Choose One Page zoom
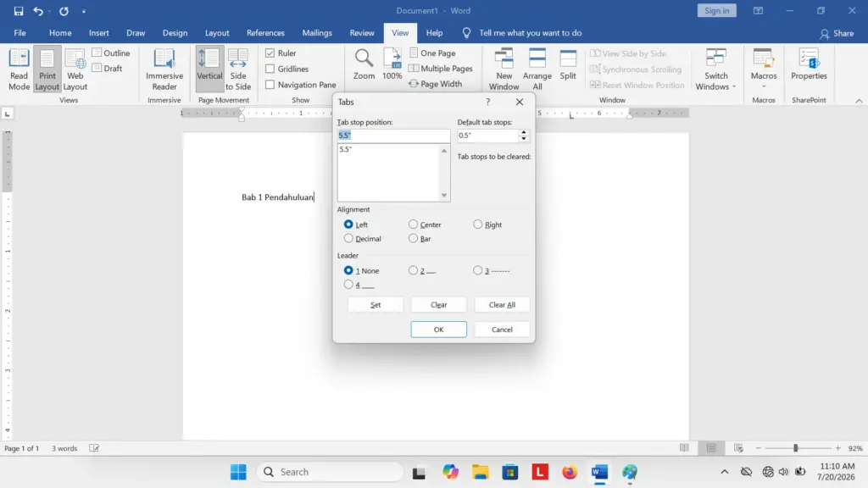This screenshot has height=488, width=868. (x=432, y=53)
